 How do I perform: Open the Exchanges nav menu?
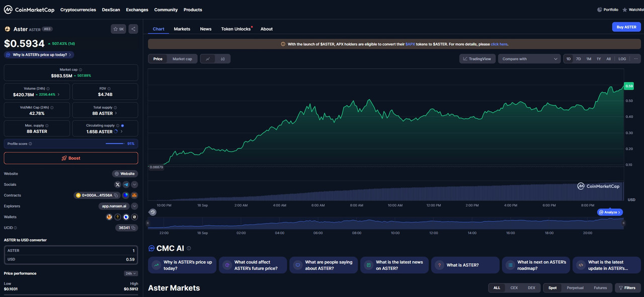tap(137, 10)
